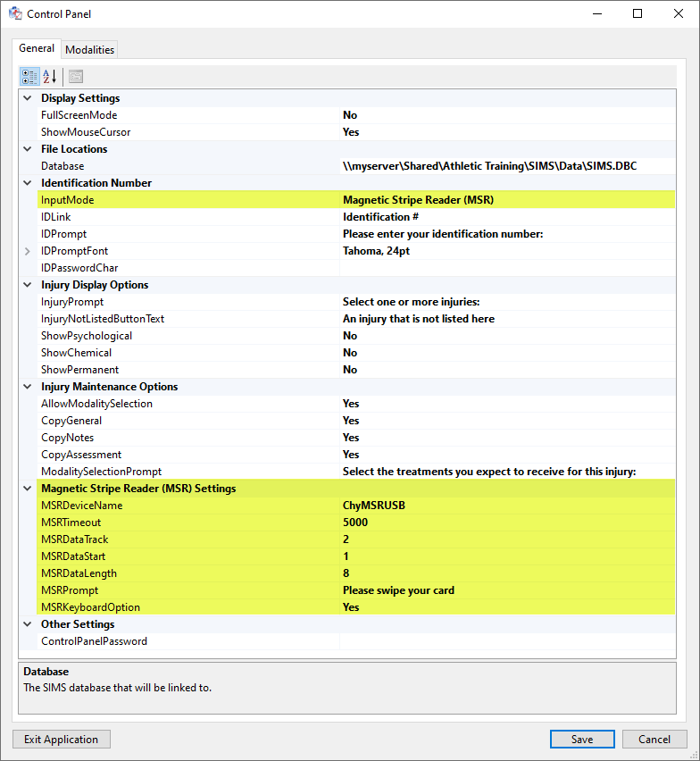Select the InputMode property name
700x761 pixels.
pos(68,200)
